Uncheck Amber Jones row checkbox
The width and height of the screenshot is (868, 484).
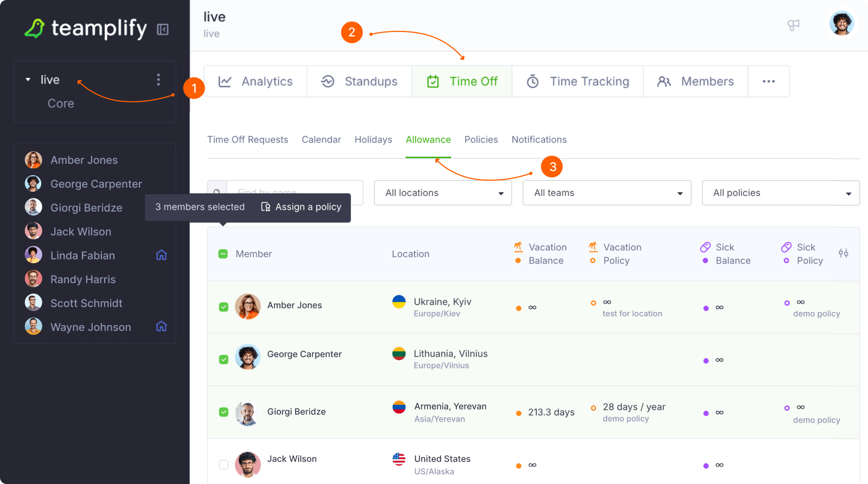224,307
